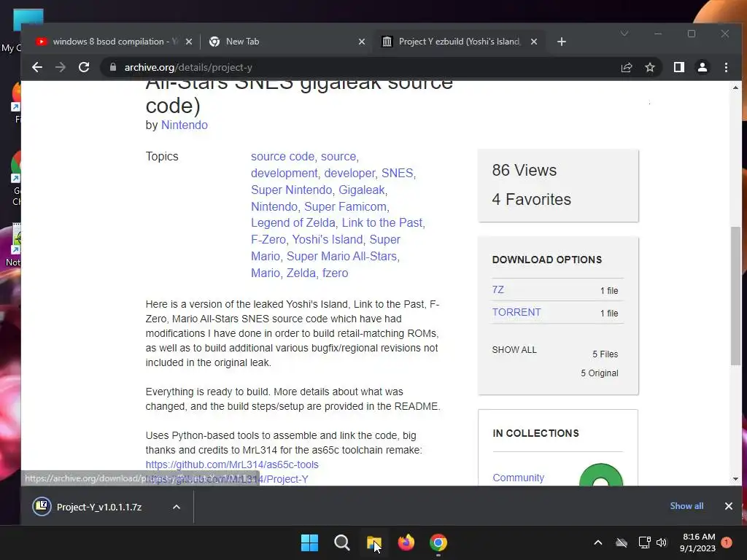This screenshot has height=560, width=747.
Task: Reload the archive.org page
Action: click(84, 68)
